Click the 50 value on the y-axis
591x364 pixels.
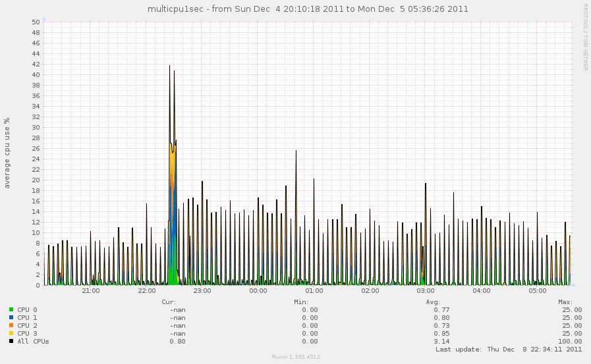tap(36, 22)
